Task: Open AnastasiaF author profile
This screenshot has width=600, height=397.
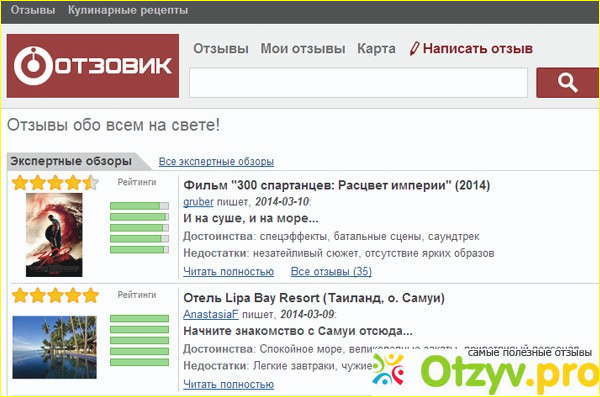Action: tap(210, 314)
